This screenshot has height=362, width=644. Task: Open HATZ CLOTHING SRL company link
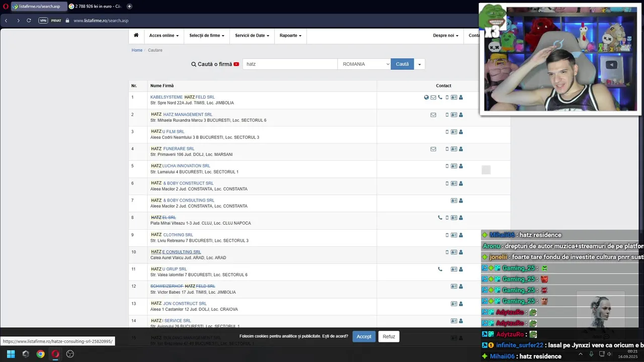click(x=172, y=235)
